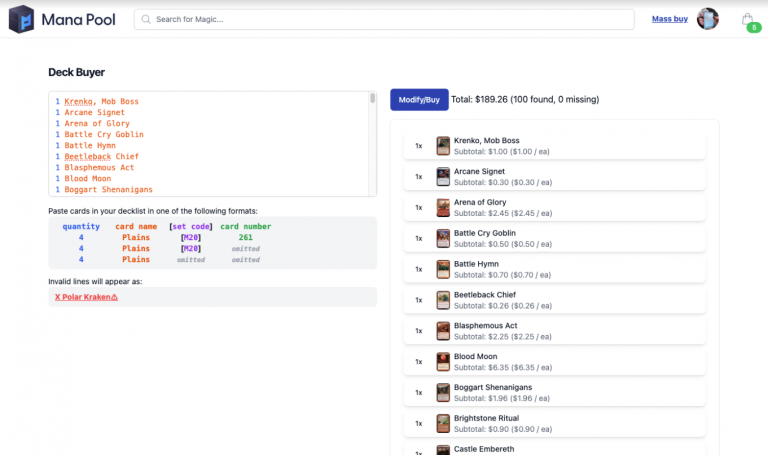
Task: Open the shopping cart icon
Action: click(747, 19)
